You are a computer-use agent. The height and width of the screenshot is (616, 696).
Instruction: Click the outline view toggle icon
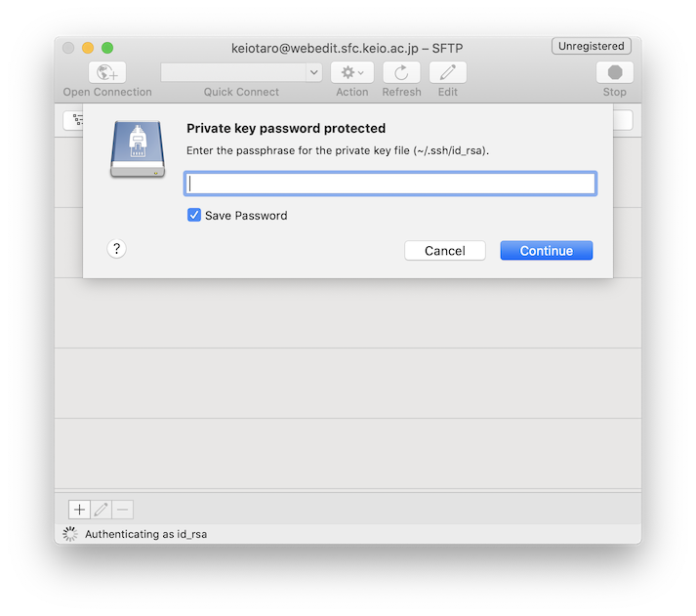pos(74,120)
